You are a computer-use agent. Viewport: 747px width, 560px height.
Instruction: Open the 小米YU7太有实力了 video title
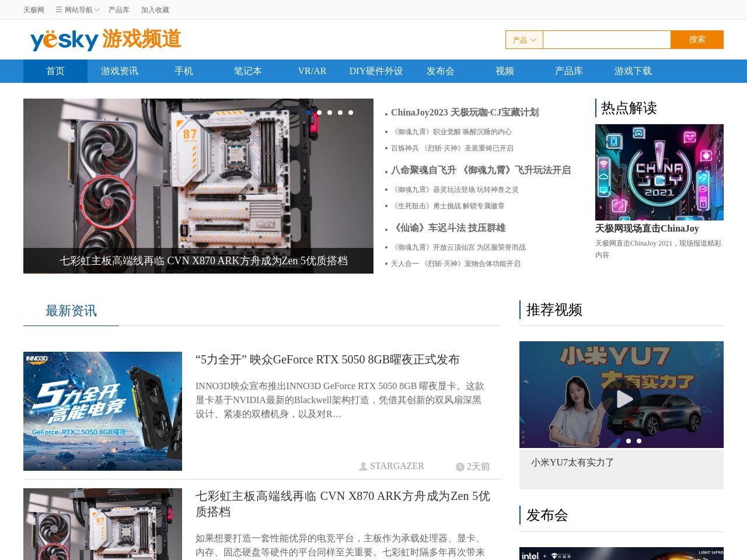pyautogui.click(x=573, y=463)
